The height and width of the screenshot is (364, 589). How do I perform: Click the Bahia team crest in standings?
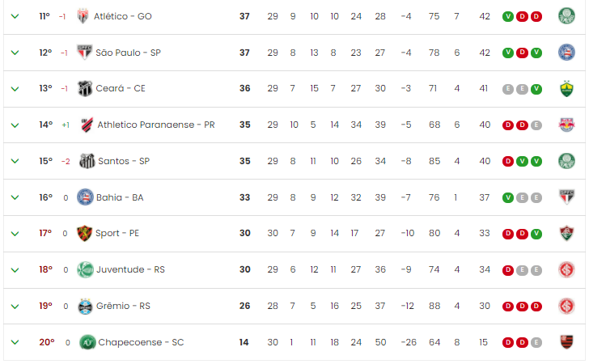click(x=85, y=197)
